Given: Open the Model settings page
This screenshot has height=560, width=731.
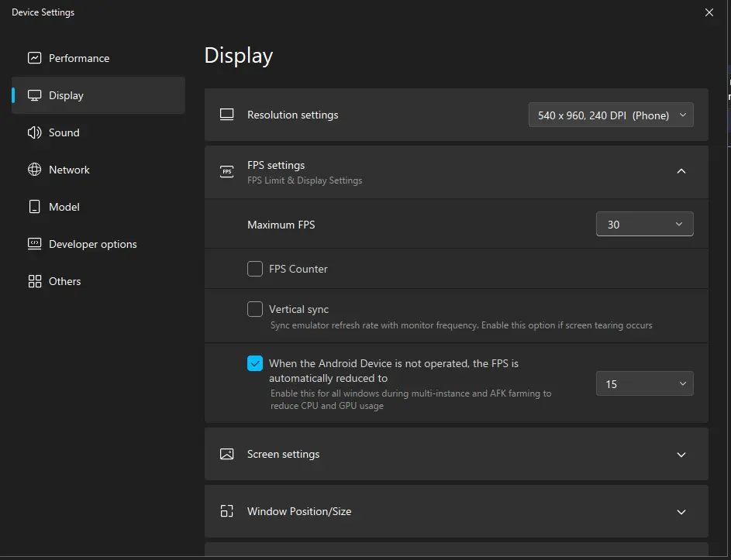Looking at the screenshot, I should point(98,207).
